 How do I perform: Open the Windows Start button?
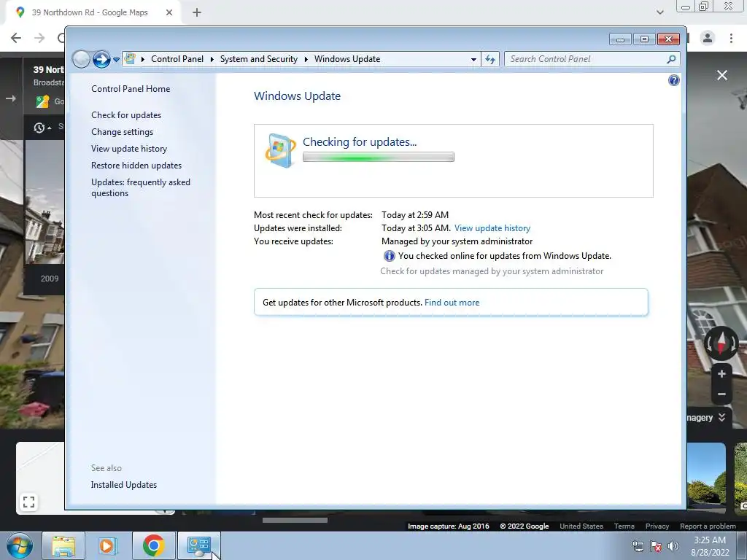[x=19, y=545]
